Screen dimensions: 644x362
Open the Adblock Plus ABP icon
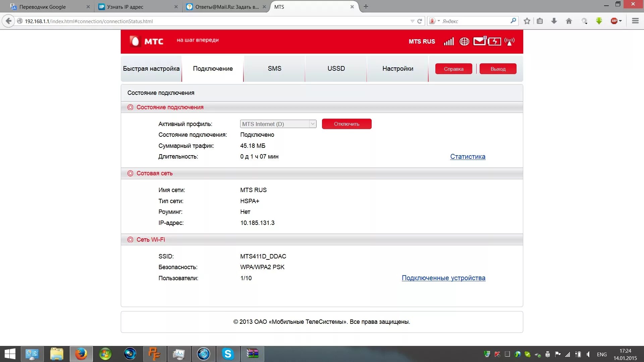[x=614, y=21]
